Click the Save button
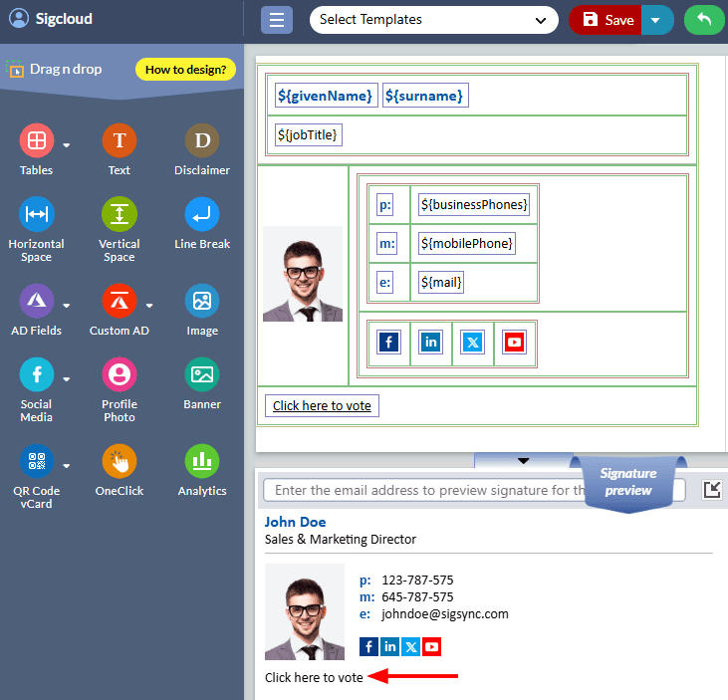The height and width of the screenshot is (700, 728). pyautogui.click(x=607, y=20)
